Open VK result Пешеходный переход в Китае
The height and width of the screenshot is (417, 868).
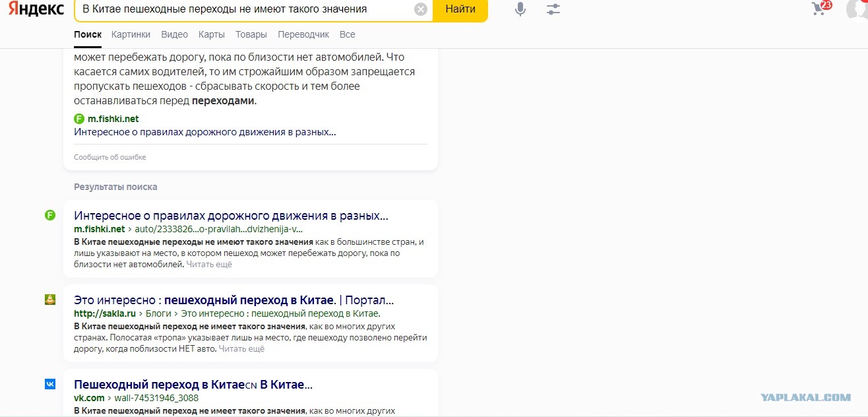click(193, 384)
